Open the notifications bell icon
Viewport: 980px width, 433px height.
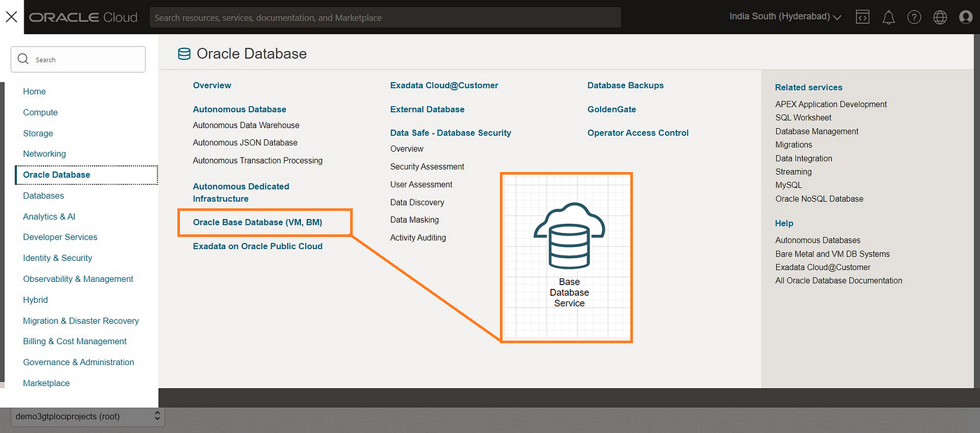888,17
